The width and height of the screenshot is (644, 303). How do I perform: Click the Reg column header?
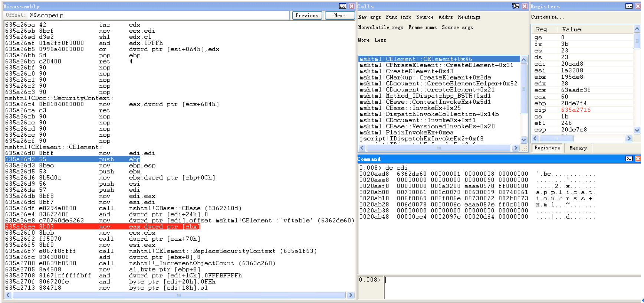point(545,29)
